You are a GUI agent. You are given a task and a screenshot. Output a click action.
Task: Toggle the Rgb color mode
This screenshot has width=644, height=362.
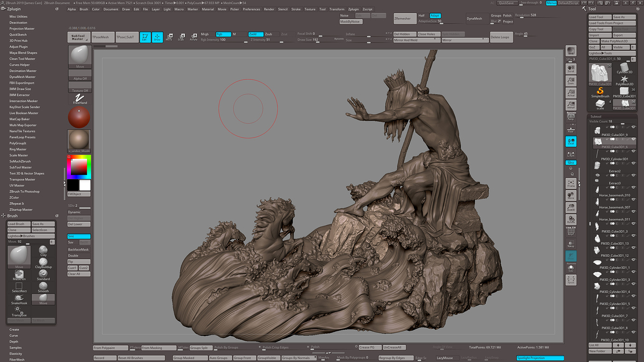point(223,34)
